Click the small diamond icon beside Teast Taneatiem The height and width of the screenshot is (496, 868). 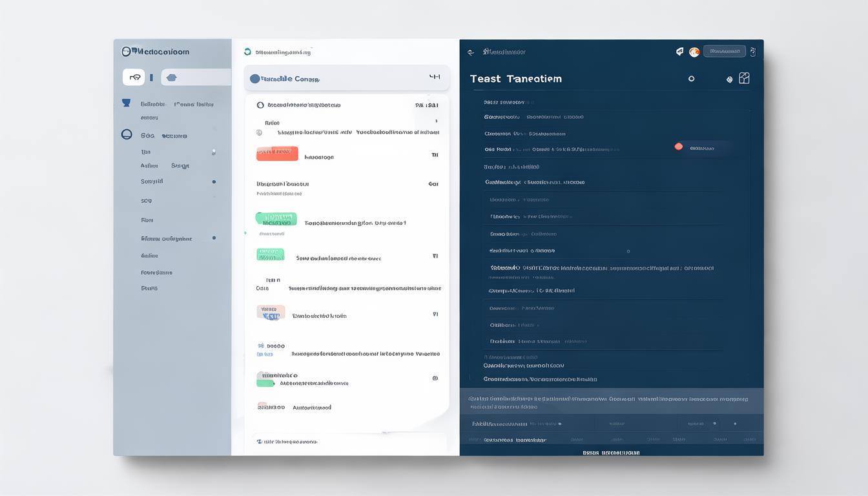coord(729,79)
